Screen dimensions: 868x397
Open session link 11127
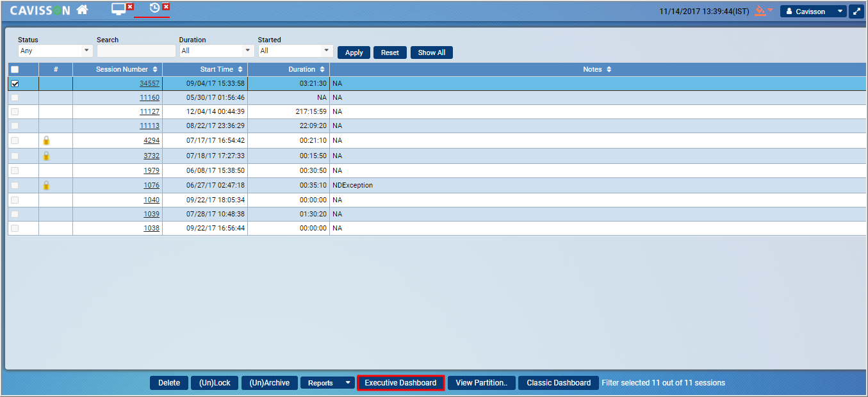149,111
